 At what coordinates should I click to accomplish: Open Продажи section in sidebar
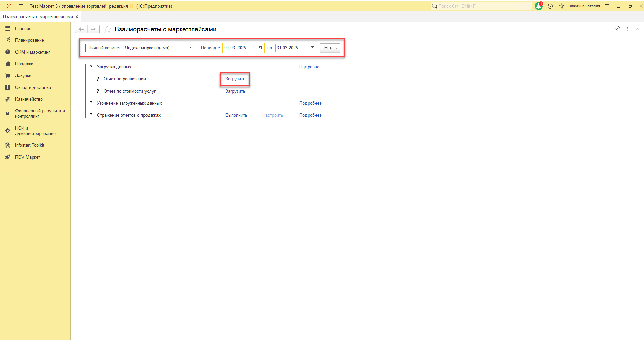[24, 64]
